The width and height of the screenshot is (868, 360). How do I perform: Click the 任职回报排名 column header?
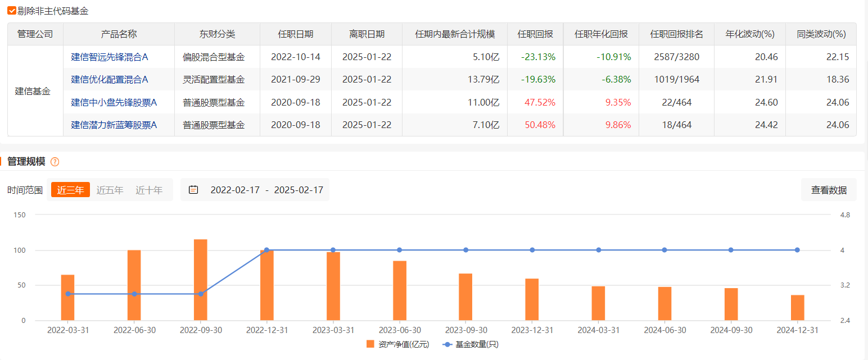click(676, 34)
